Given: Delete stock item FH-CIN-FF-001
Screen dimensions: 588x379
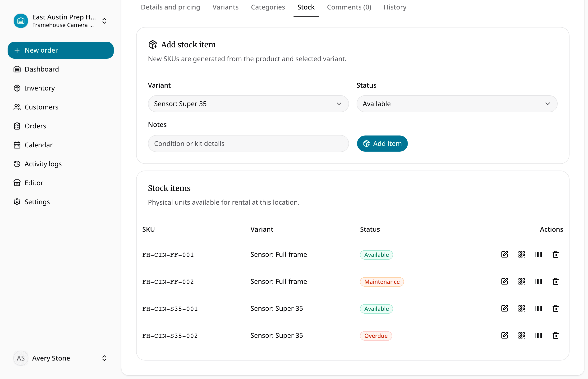Looking at the screenshot, I should pos(556,254).
